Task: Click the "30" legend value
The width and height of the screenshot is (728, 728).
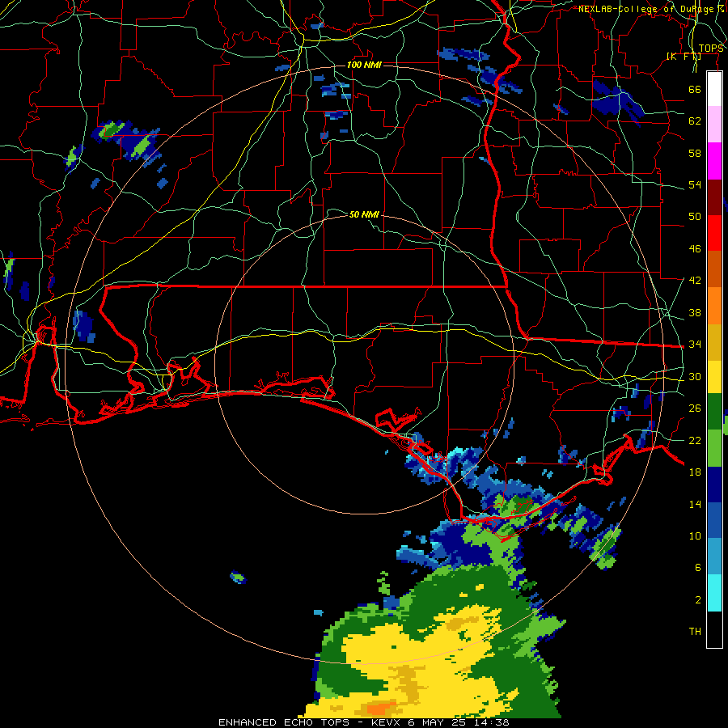Action: (x=695, y=376)
